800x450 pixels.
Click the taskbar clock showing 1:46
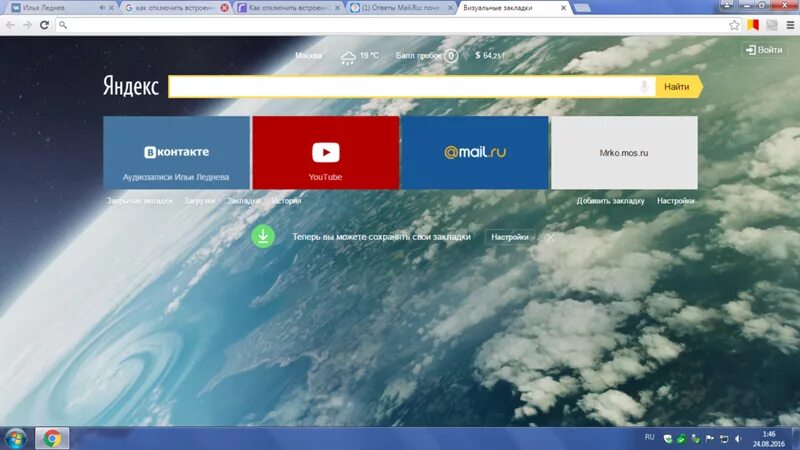(x=769, y=439)
